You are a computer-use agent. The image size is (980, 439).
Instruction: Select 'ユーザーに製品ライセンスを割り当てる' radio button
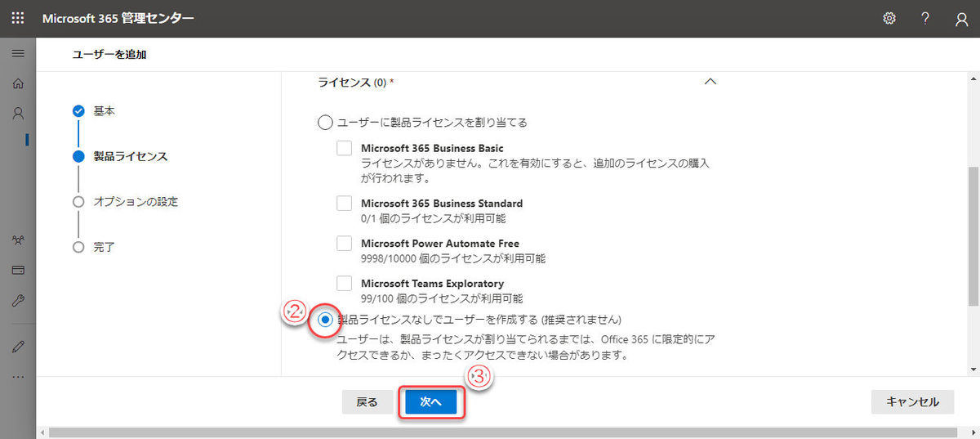tap(325, 123)
